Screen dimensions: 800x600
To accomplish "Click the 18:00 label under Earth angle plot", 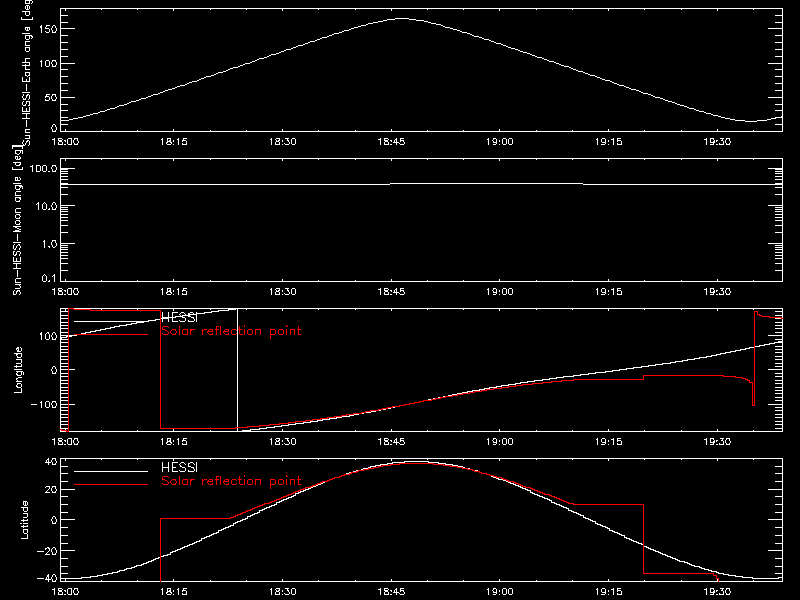I will pyautogui.click(x=65, y=142).
